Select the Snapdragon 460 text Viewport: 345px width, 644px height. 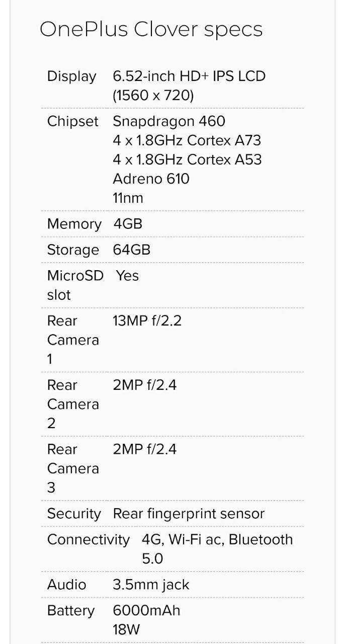click(x=169, y=121)
